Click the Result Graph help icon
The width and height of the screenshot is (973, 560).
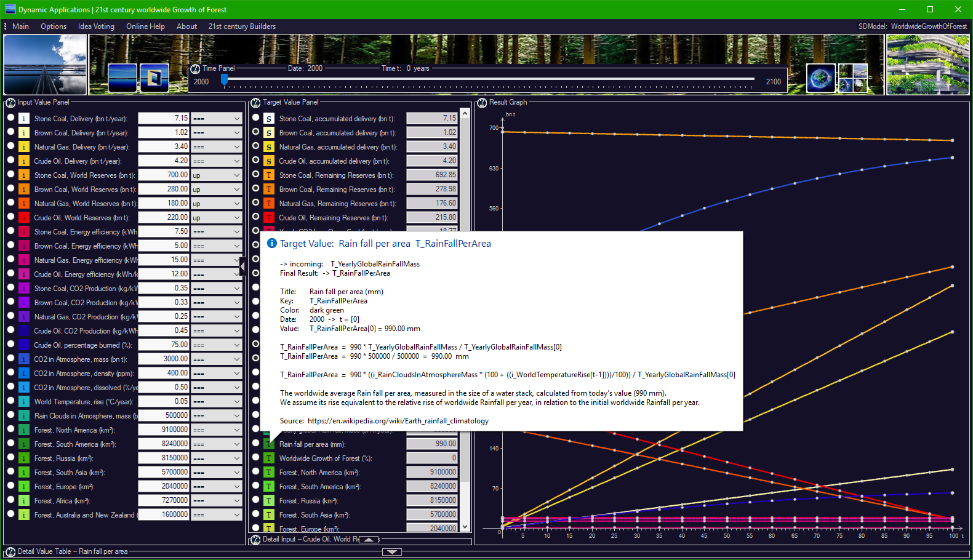click(x=482, y=102)
